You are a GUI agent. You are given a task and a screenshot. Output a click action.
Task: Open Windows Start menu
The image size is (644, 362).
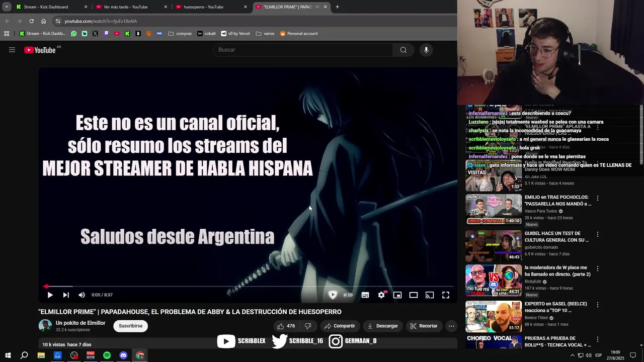coord(8,355)
